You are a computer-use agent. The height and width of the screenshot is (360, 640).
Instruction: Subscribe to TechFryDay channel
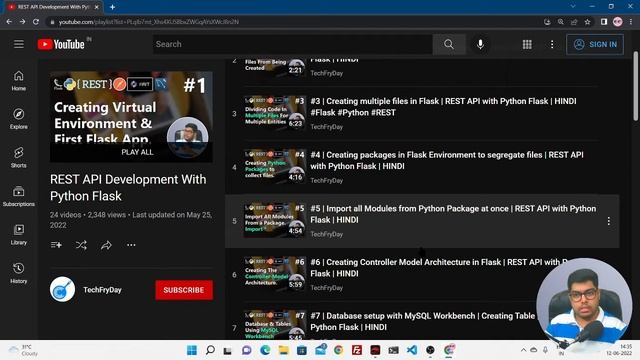pos(184,290)
